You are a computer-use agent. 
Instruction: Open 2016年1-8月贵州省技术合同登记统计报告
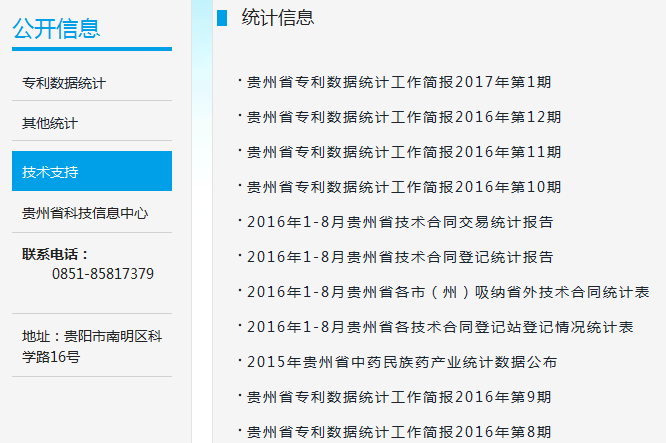(x=400, y=257)
